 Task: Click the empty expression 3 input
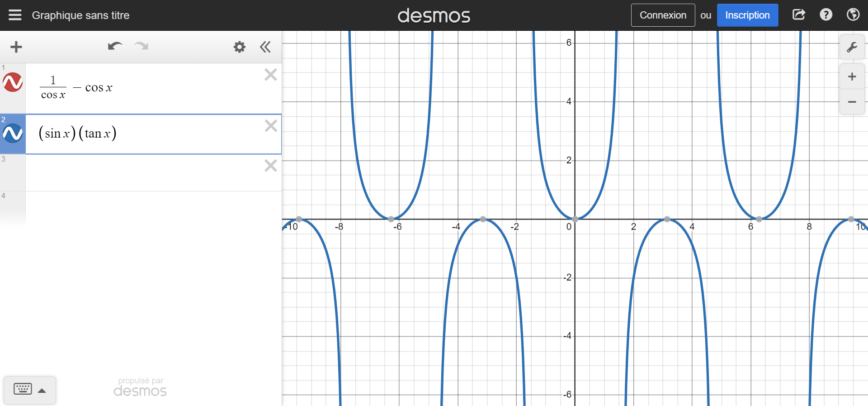145,173
